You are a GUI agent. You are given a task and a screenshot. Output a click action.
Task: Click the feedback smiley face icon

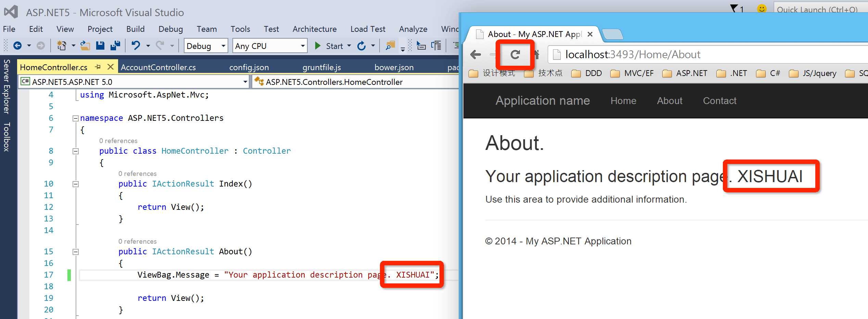(x=762, y=8)
